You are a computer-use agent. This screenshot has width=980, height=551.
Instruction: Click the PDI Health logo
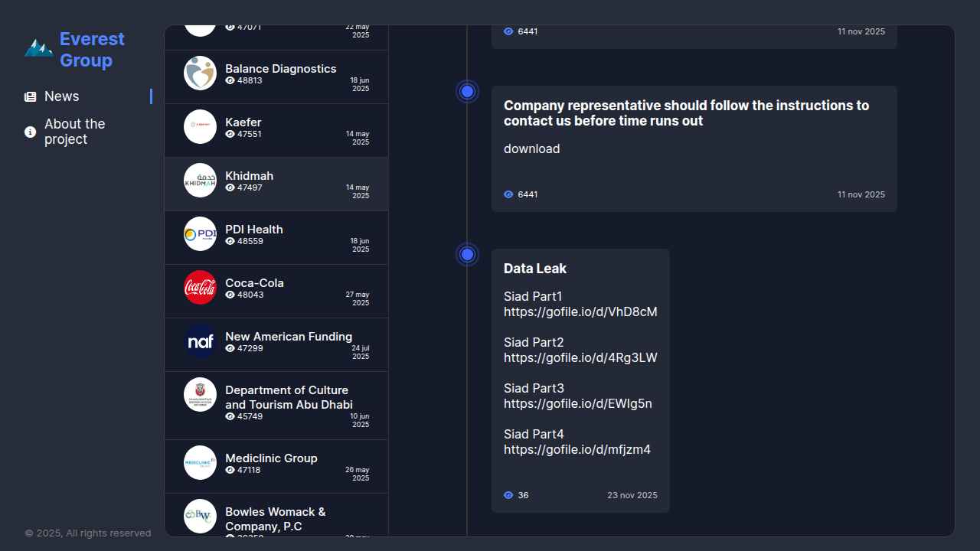click(x=200, y=234)
